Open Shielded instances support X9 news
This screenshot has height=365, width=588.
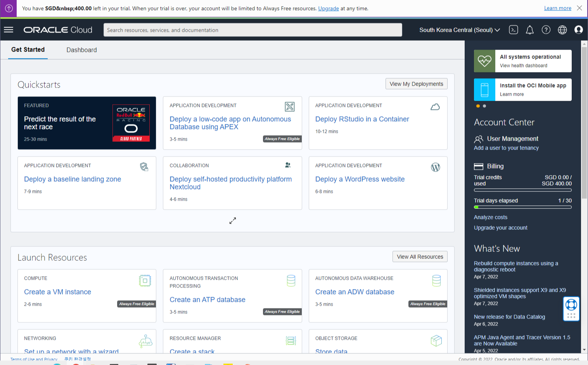[x=520, y=293]
